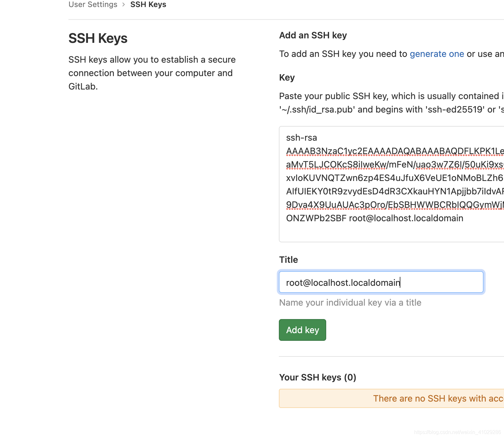
Task: Place cursor on line starting xvIoKUVNQTZwn6
Action: [395, 178]
